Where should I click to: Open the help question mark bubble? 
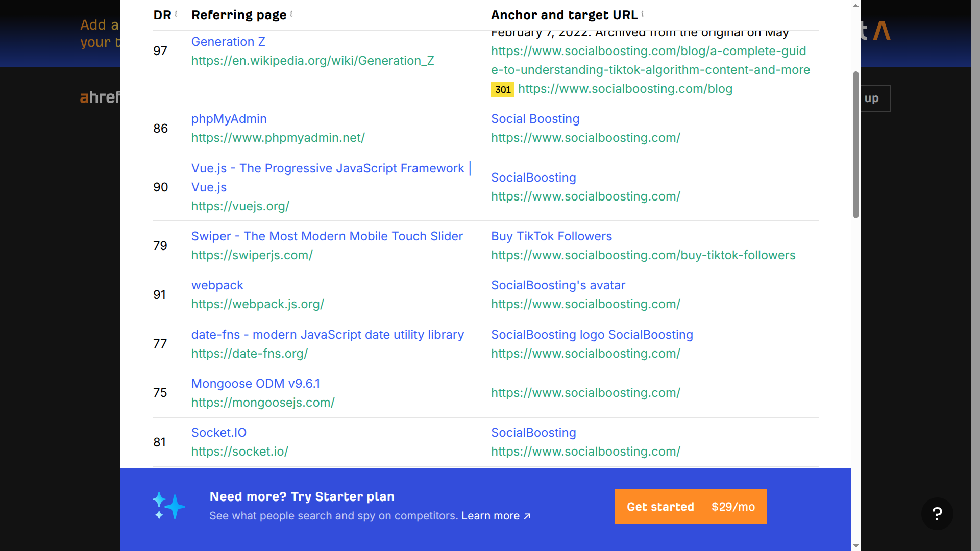937,514
